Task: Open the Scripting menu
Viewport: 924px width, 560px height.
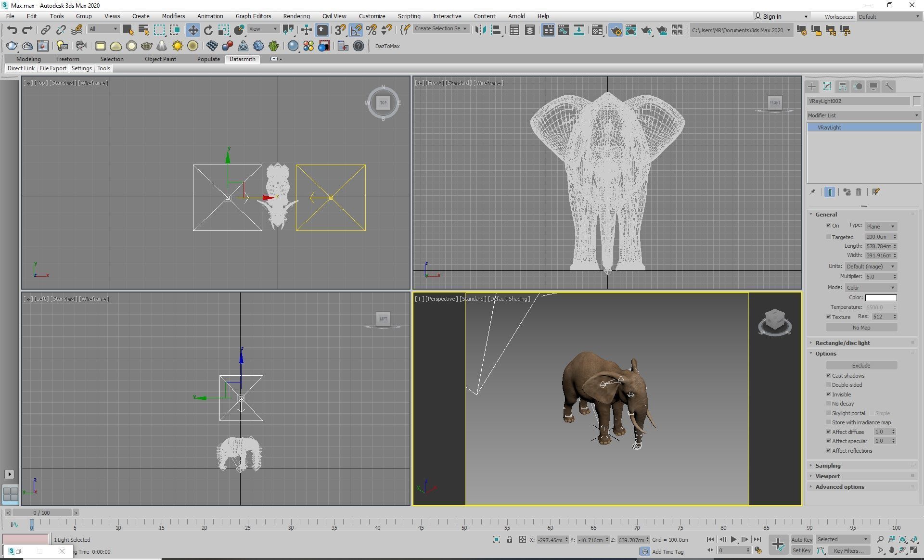Action: (x=409, y=16)
